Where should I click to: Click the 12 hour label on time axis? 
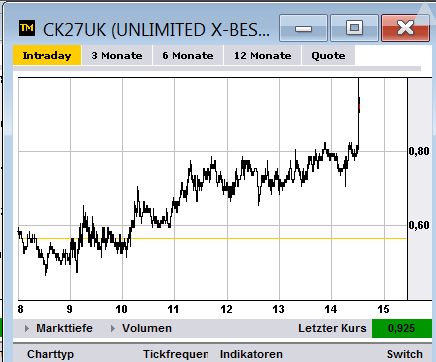[226, 309]
